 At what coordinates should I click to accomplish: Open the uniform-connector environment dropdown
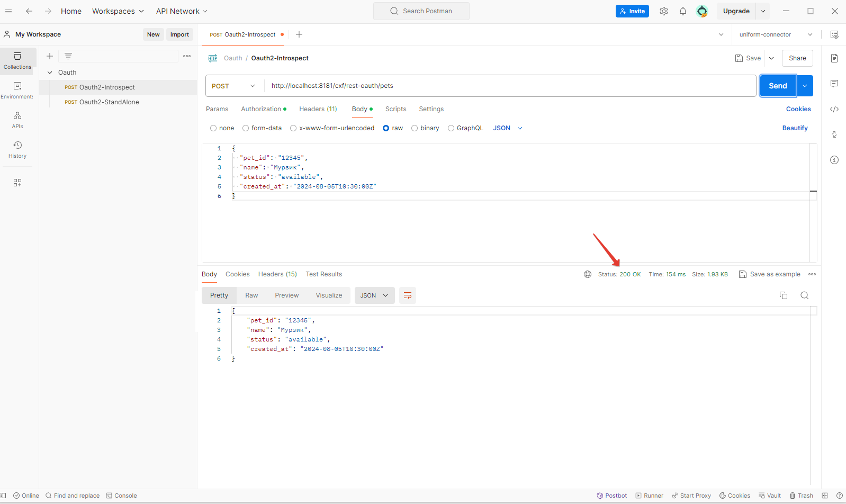click(x=776, y=34)
